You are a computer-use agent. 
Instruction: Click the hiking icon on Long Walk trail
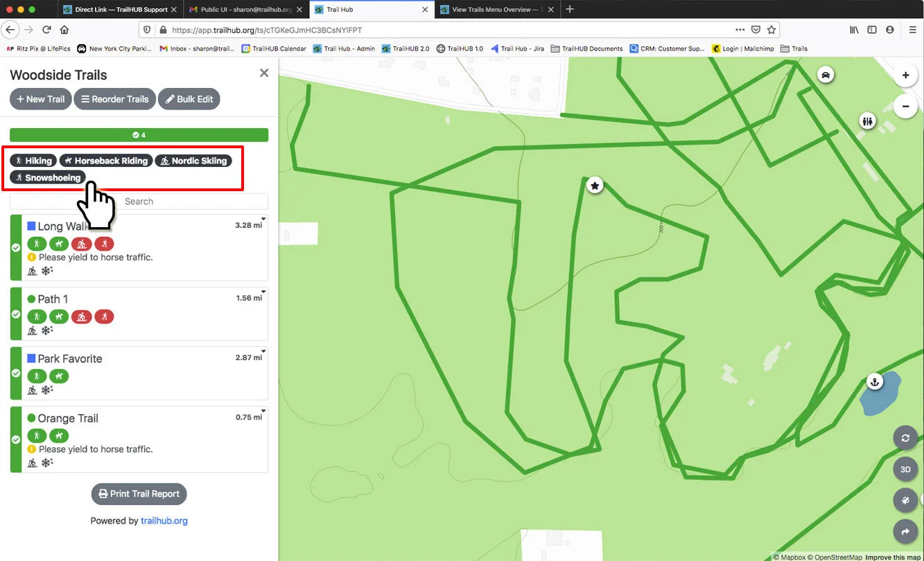pos(37,244)
